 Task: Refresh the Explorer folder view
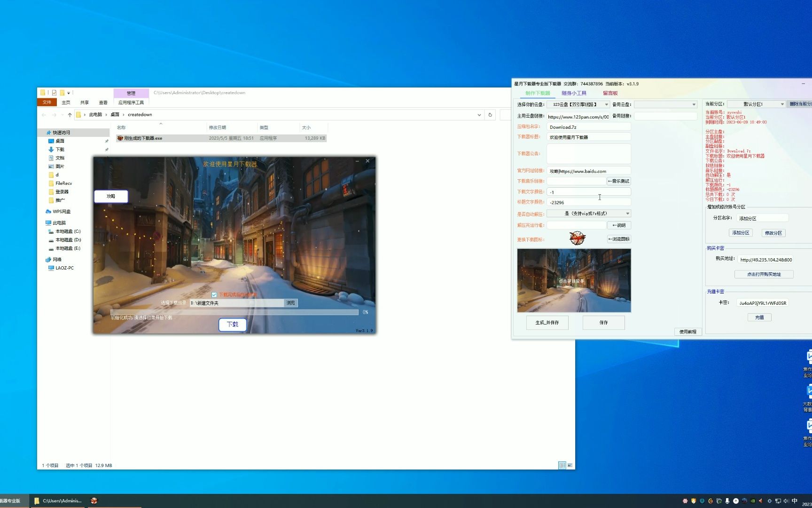[x=490, y=115]
